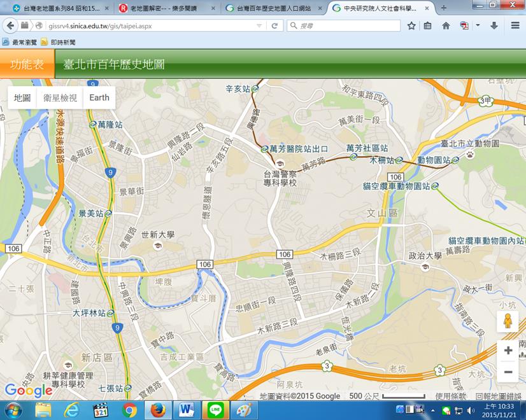526x420 pixels.
Task: Open the 功能表 menu button
Action: coord(27,64)
